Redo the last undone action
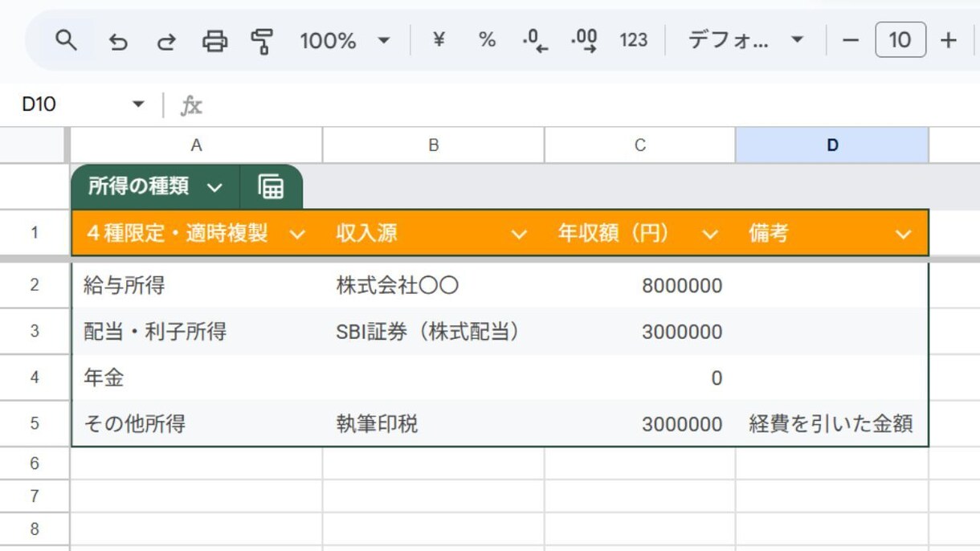 coord(166,41)
